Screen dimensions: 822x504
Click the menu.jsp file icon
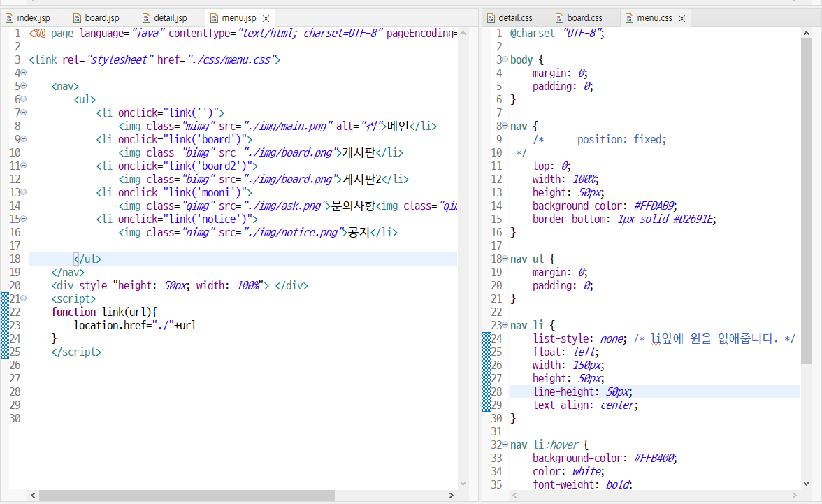pyautogui.click(x=214, y=18)
